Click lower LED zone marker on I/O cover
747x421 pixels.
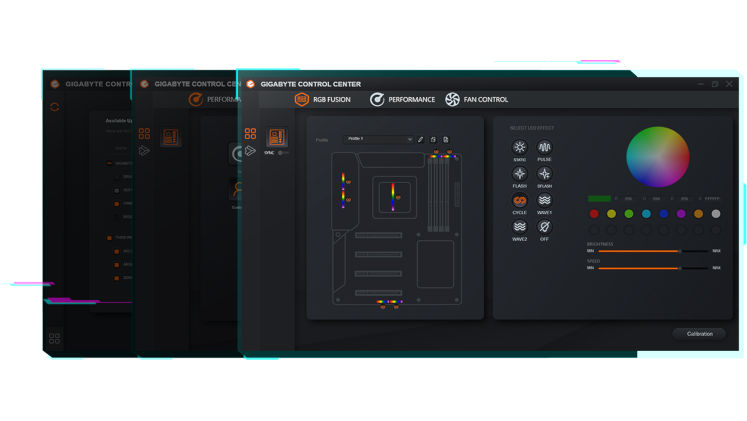(x=348, y=200)
